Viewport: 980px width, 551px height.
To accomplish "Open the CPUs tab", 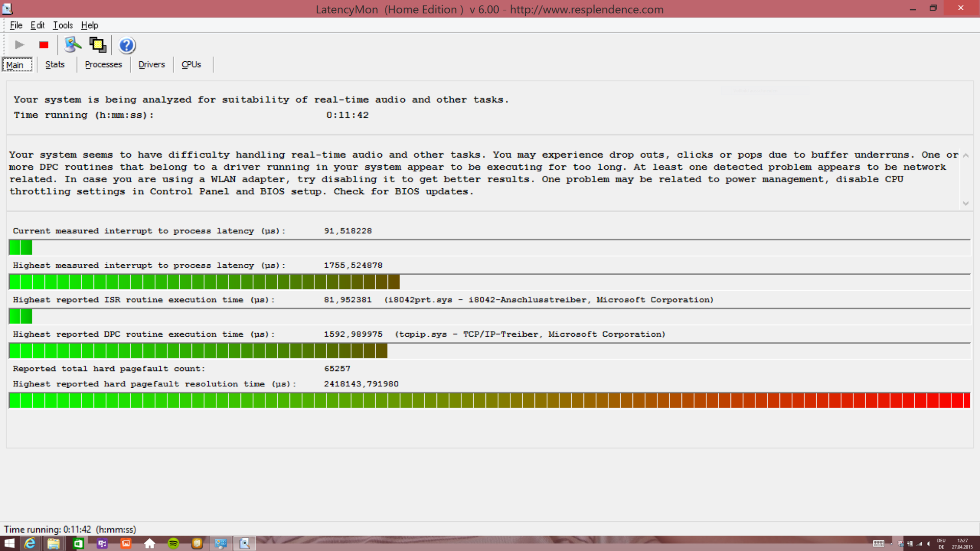I will 191,64.
